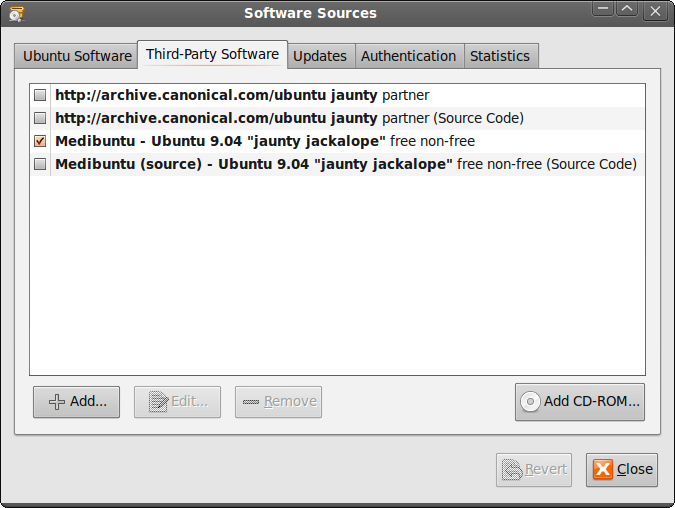Click the Software Sources window icon
The height and width of the screenshot is (508, 675).
pos(15,13)
